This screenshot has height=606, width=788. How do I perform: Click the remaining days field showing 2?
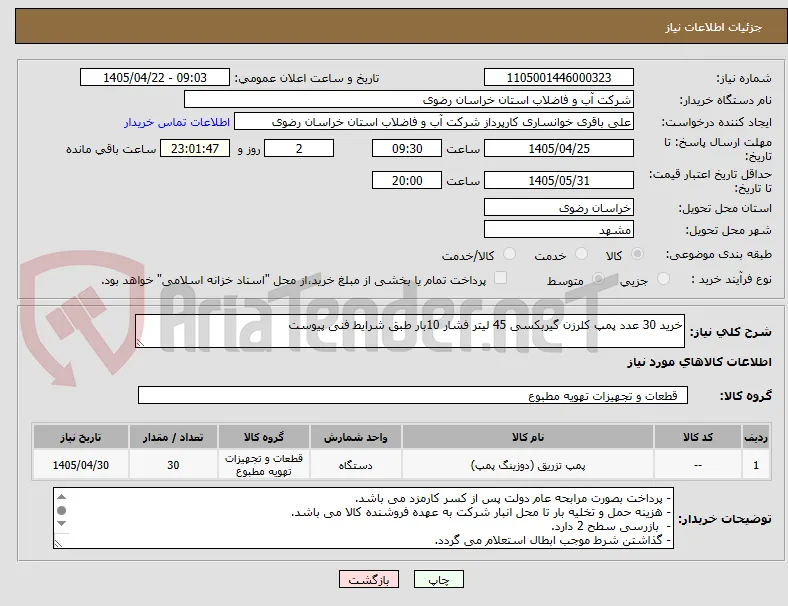pyautogui.click(x=299, y=148)
